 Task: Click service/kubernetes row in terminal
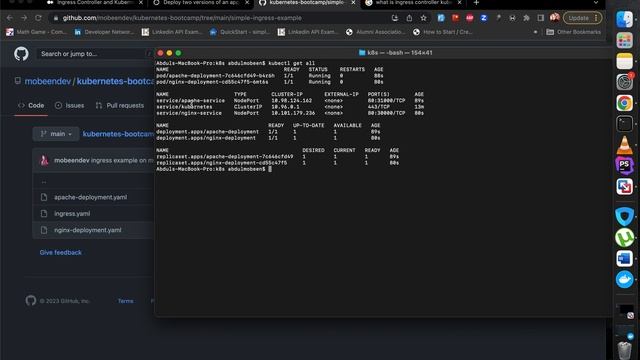coord(290,107)
